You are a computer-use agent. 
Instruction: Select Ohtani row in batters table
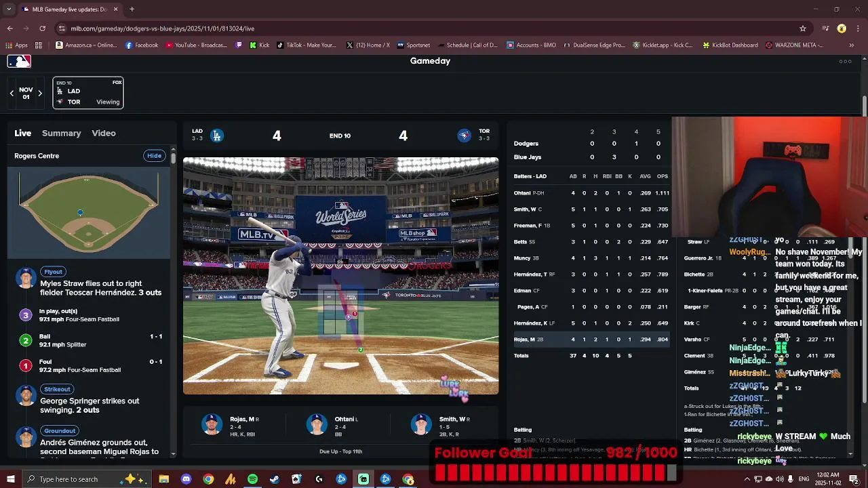point(591,193)
